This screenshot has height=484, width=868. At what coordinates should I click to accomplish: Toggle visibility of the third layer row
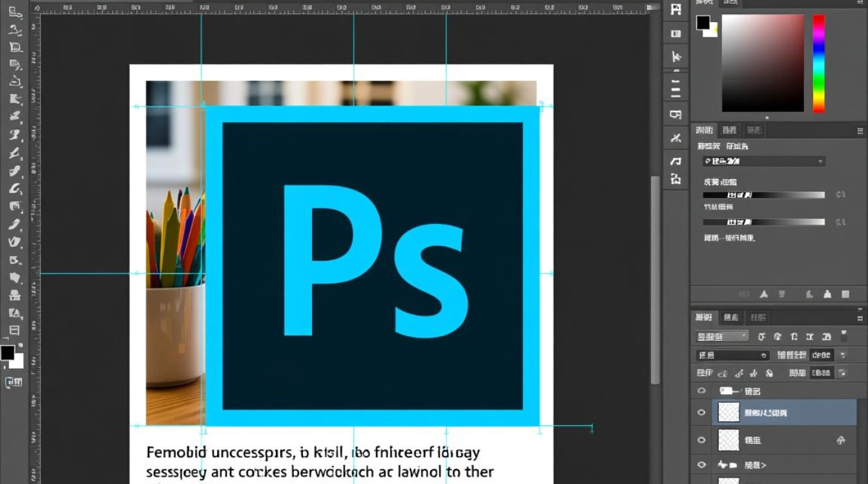(701, 440)
